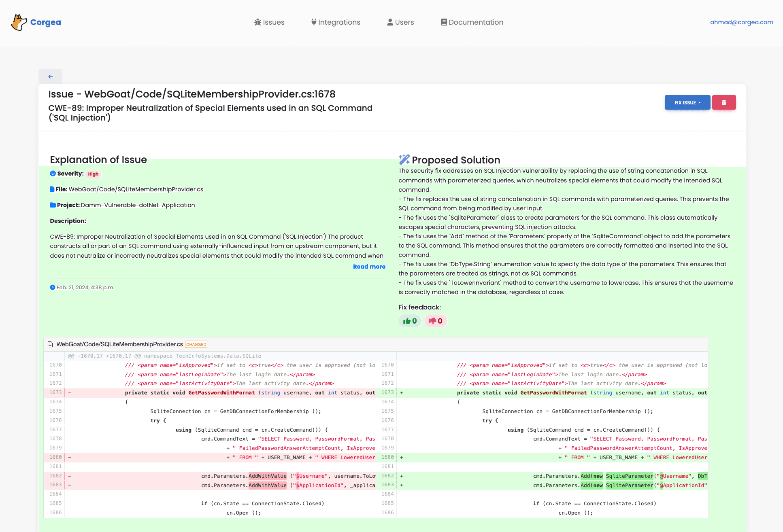Viewport: 783px width, 532px height.
Task: Delete issue with red trash button
Action: (x=724, y=102)
